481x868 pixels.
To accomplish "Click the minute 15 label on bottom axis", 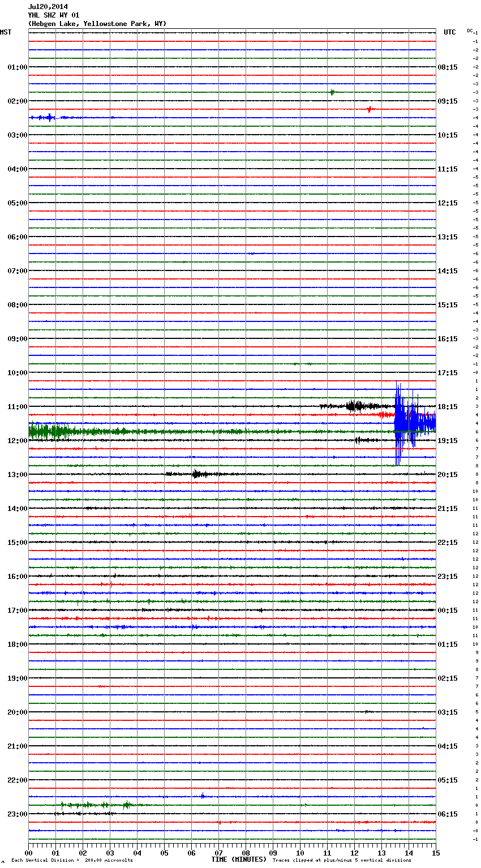I will point(436,853).
